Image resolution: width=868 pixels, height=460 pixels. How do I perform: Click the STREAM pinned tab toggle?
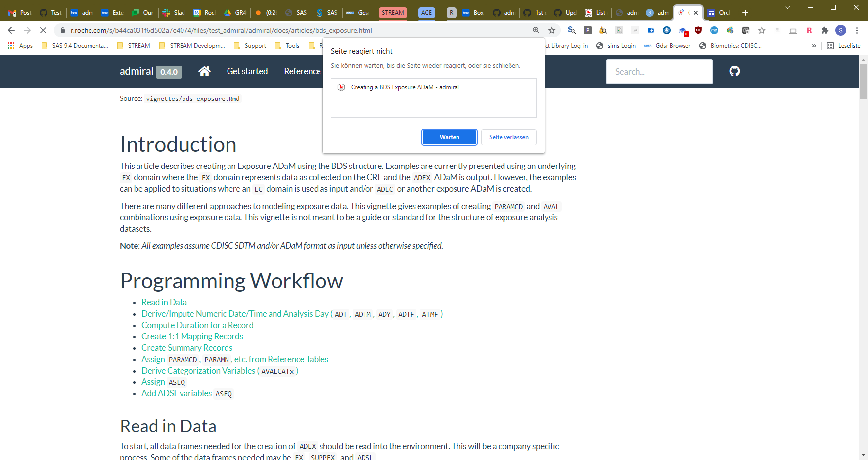click(393, 13)
